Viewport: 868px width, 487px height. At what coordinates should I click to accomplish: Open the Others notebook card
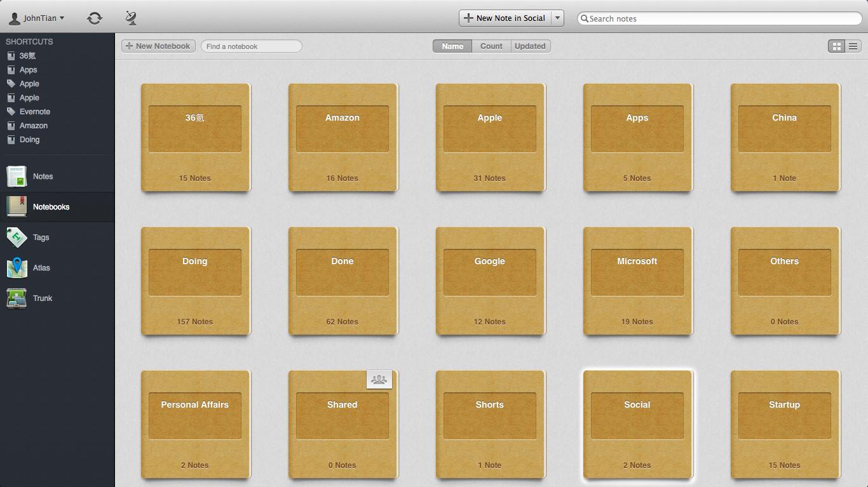[x=785, y=280]
